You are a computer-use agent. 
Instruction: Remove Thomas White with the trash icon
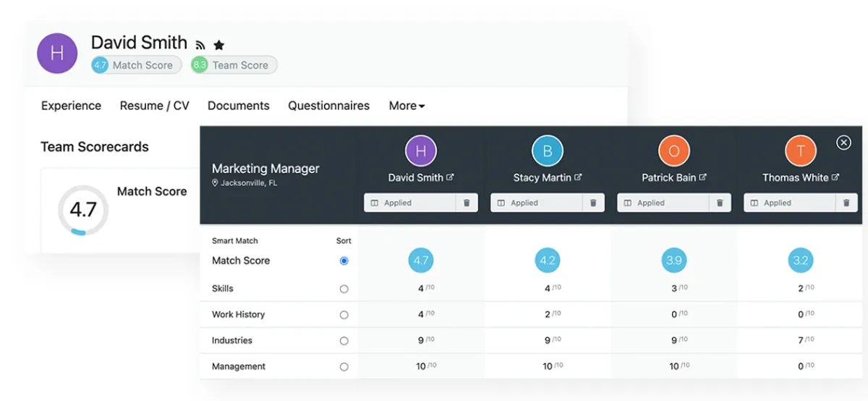click(x=846, y=203)
